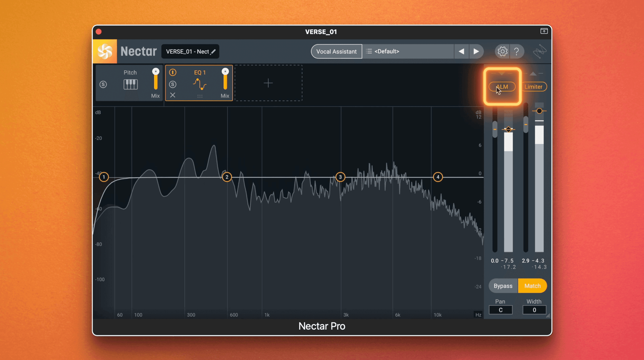
Task: Click the 'Width' label text
Action: click(534, 302)
